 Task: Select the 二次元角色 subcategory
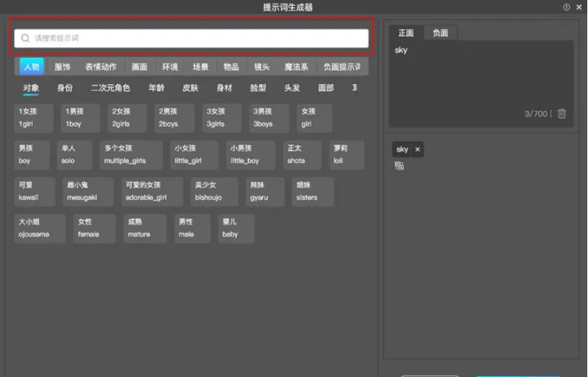pos(110,88)
